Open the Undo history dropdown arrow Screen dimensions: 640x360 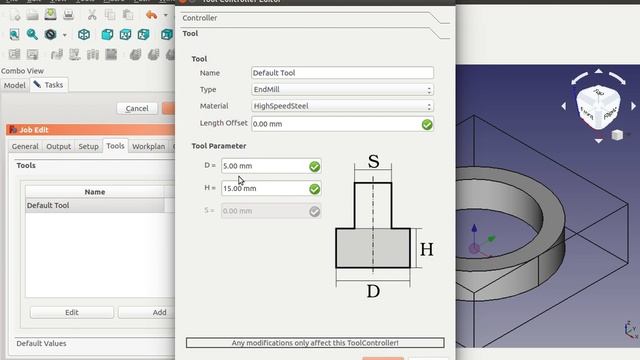click(165, 16)
